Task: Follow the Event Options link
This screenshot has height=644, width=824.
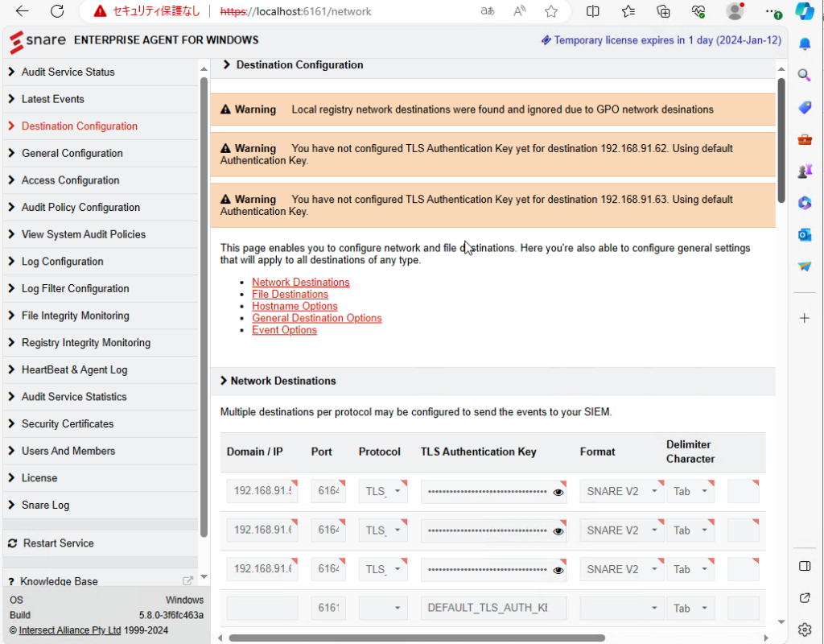Action: point(284,330)
